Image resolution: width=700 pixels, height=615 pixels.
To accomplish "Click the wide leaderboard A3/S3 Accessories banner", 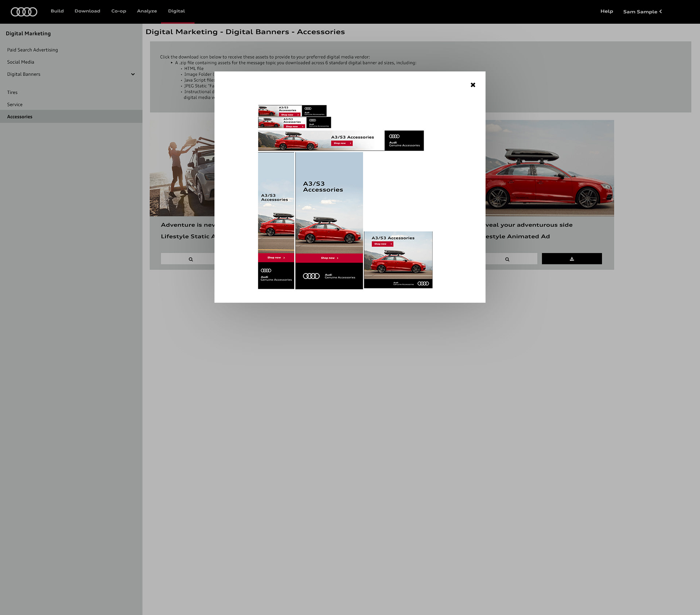I will pos(341,140).
